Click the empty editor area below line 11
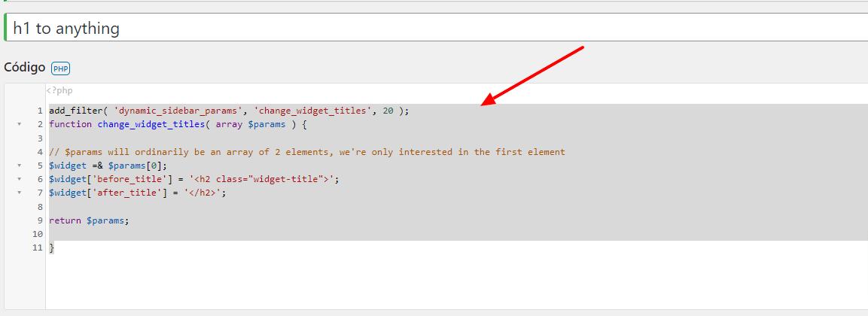 click(457, 281)
